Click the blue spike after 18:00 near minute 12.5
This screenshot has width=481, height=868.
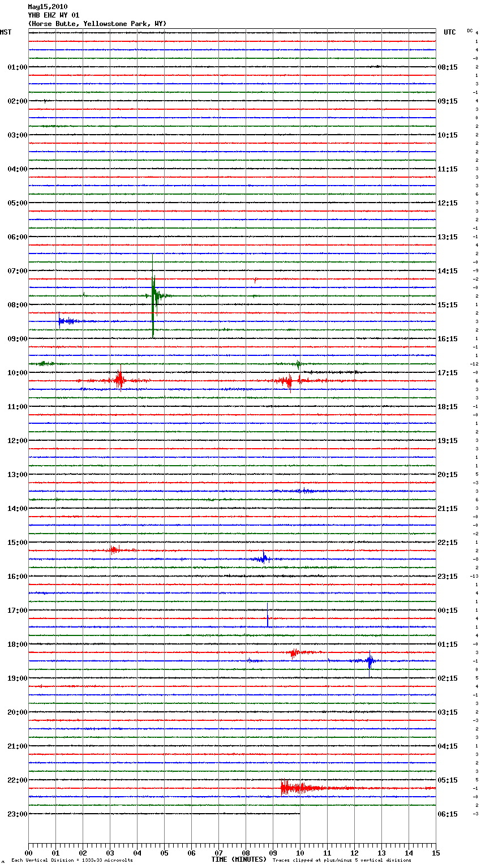[x=370, y=662]
